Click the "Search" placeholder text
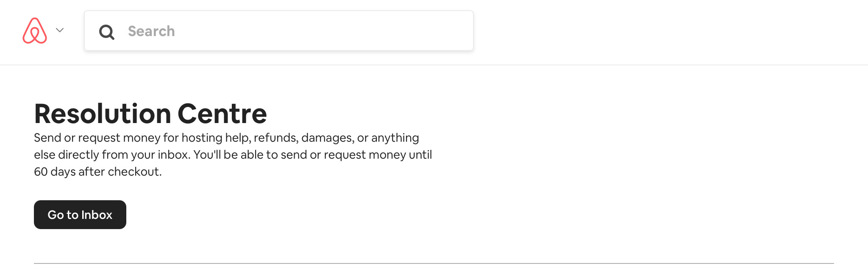The height and width of the screenshot is (280, 868). pos(151,31)
